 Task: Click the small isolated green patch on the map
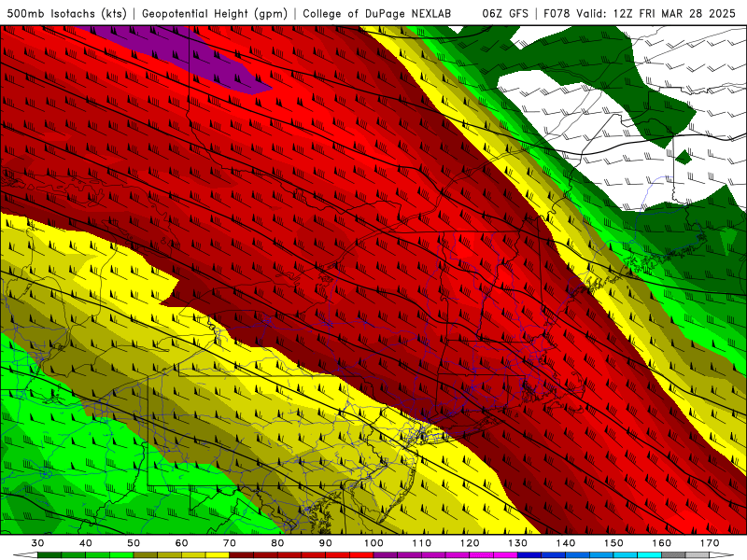[x=684, y=157]
